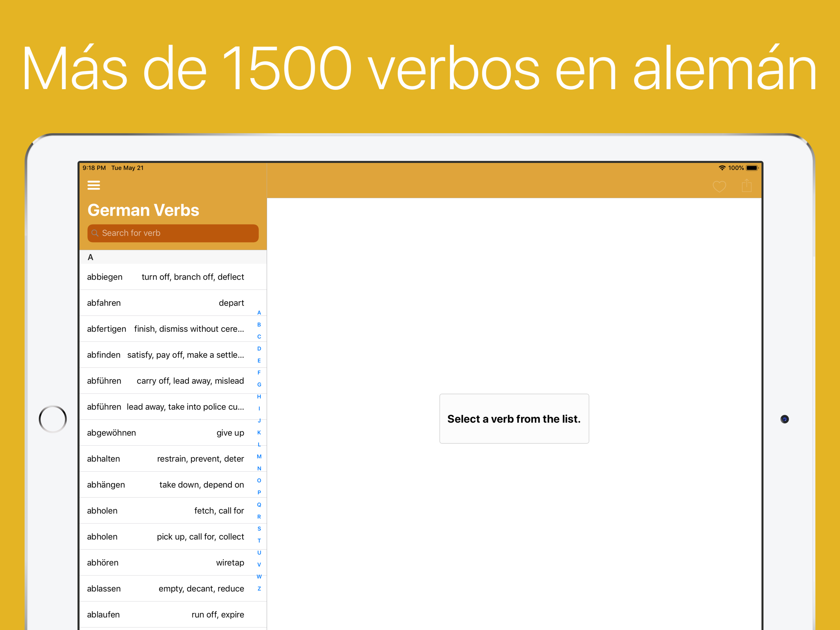This screenshot has width=840, height=630.
Task: Select the verb abbiegen
Action: pos(173,277)
